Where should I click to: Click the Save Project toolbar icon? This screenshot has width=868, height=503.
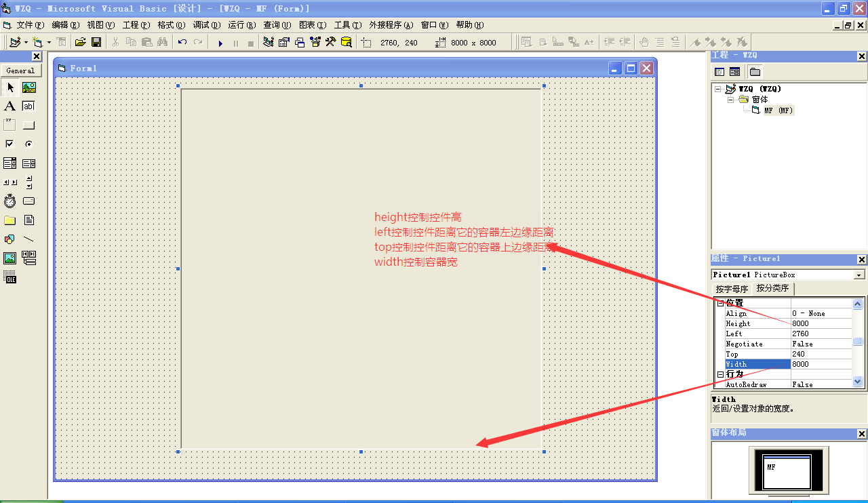coord(96,42)
